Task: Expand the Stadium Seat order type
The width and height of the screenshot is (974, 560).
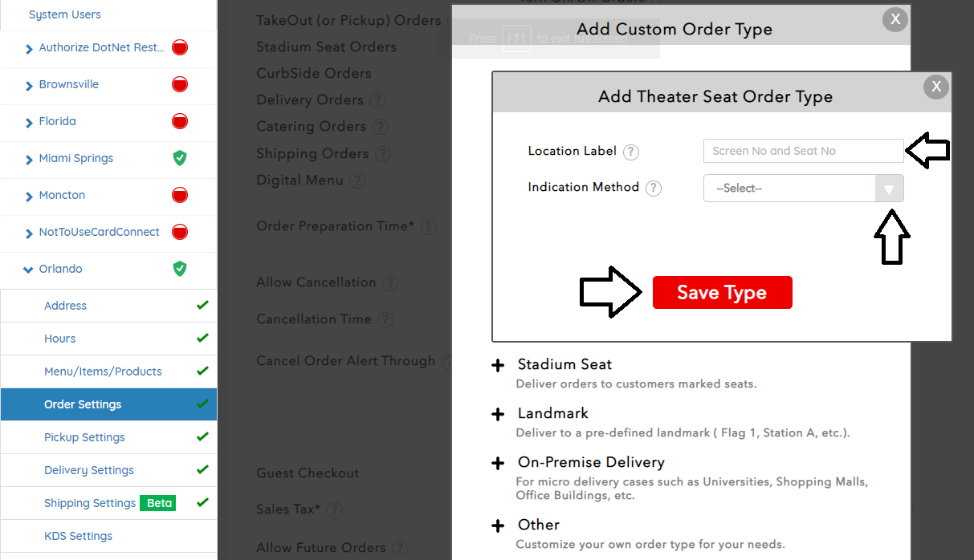Action: [x=499, y=366]
